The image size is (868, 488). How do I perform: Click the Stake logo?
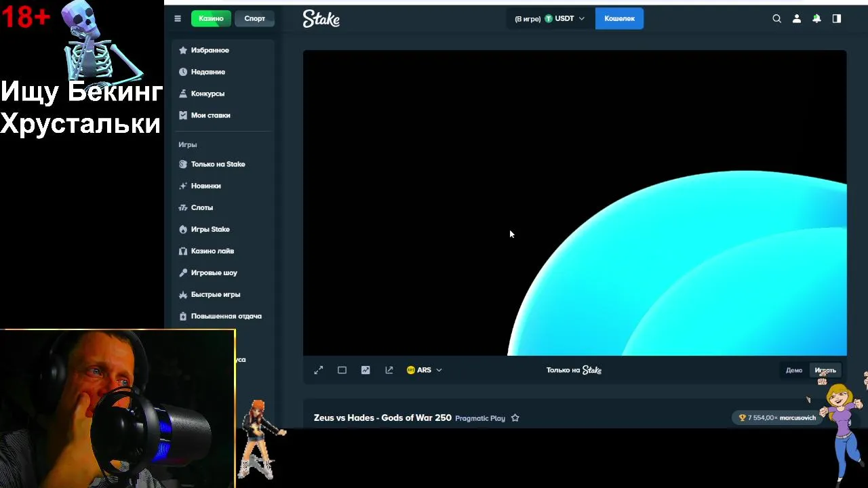pos(321,19)
